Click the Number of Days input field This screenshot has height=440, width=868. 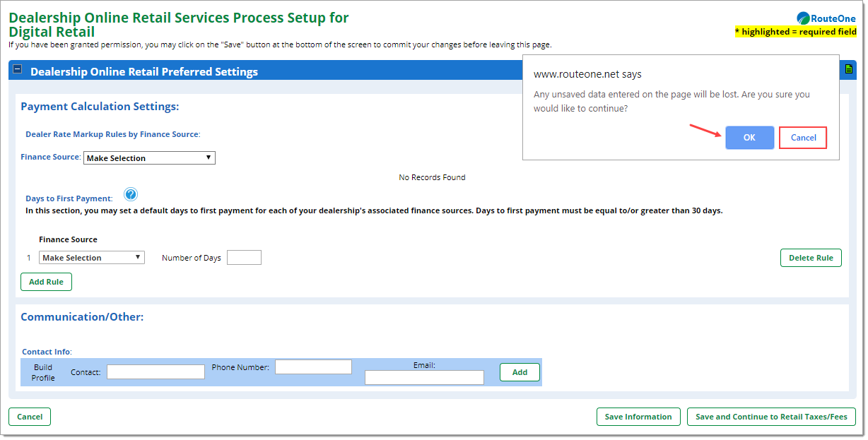point(244,258)
